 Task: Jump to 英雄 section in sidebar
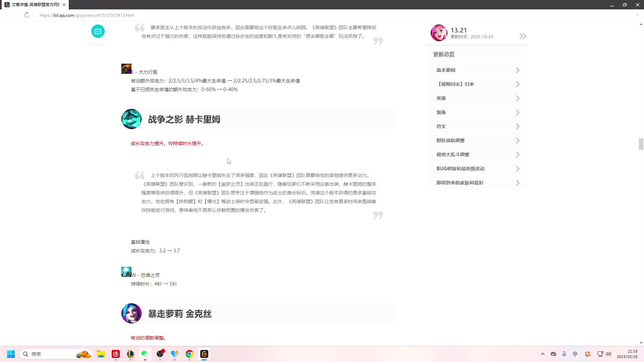pos(477,98)
